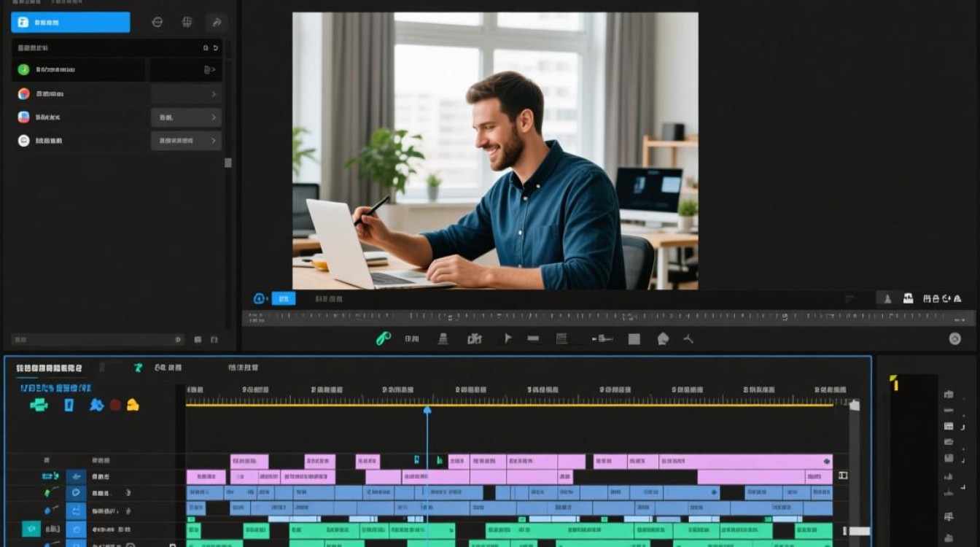This screenshot has height=547, width=980.
Task: Select the blue highlighted tab below the preview
Action: click(284, 298)
